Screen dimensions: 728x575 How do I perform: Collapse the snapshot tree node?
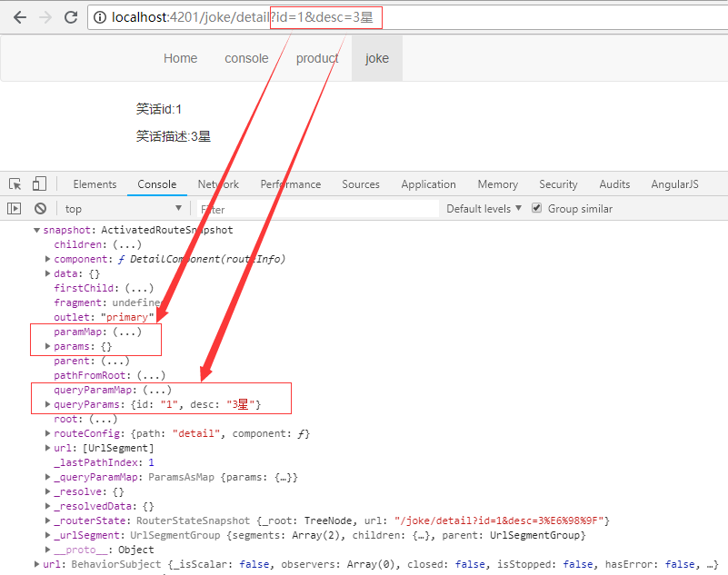pyautogui.click(x=37, y=231)
